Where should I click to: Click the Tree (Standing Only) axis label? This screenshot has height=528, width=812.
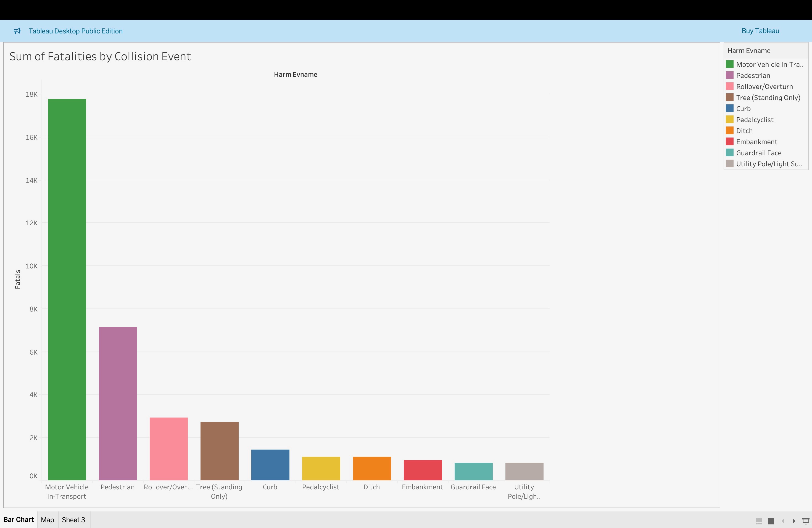coord(219,492)
